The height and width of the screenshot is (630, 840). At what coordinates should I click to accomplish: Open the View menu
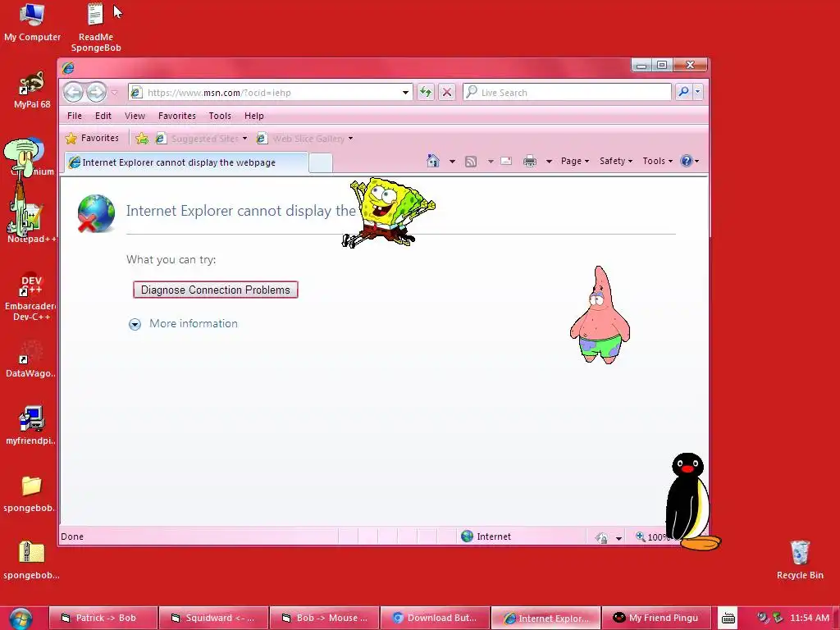(135, 116)
